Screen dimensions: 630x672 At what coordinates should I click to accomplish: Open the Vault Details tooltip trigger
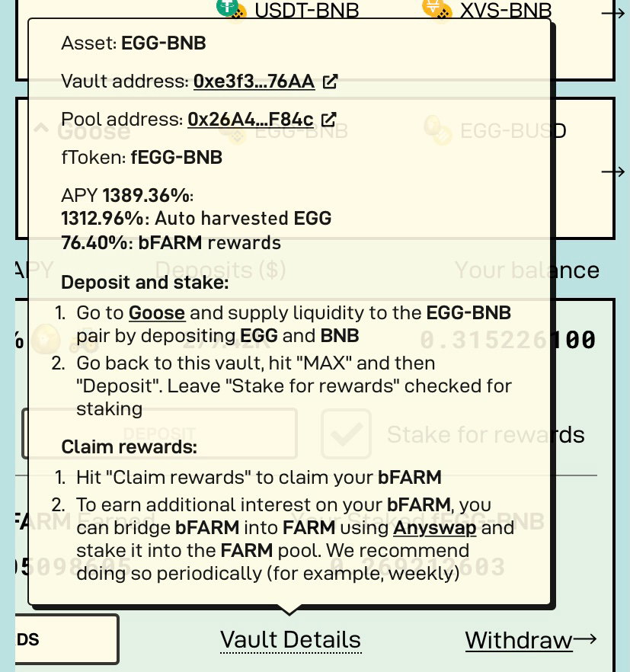pos(290,640)
